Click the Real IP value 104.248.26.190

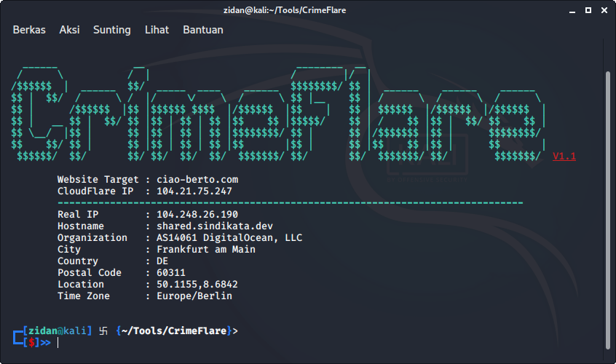tap(197, 214)
